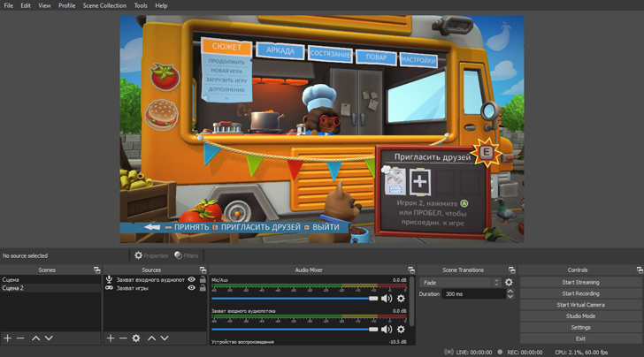Undock the Scene Transitions panel
This screenshot has width=644, height=357.
coord(511,270)
